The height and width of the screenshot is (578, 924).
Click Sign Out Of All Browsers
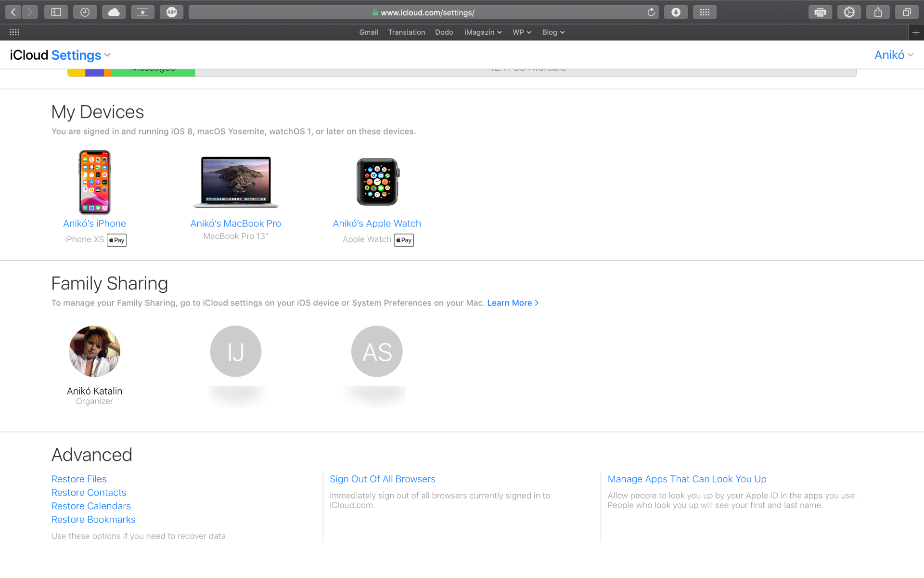tap(382, 479)
